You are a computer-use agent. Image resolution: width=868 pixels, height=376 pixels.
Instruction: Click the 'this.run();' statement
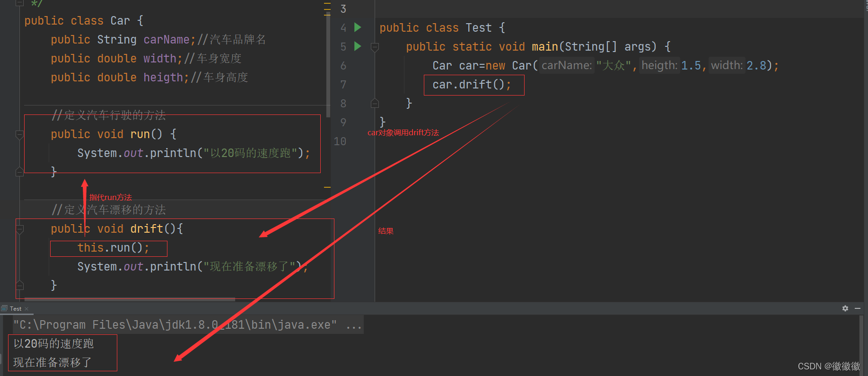[x=113, y=248]
